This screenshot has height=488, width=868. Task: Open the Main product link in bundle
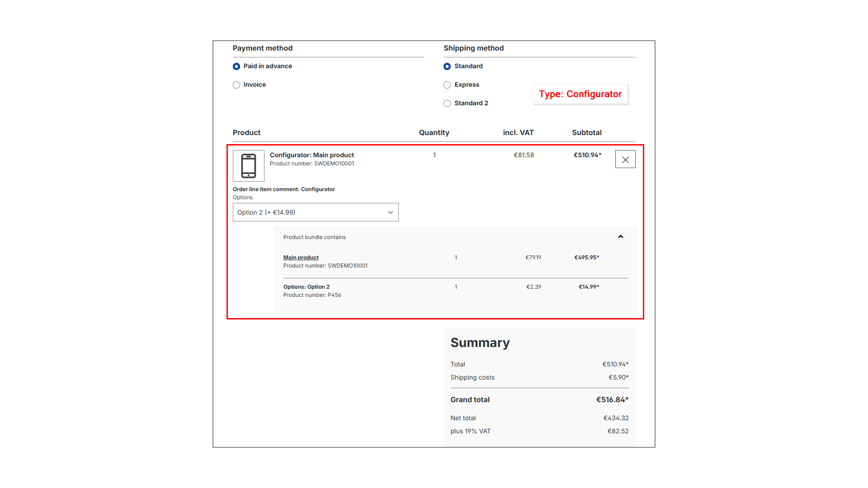pos(301,258)
